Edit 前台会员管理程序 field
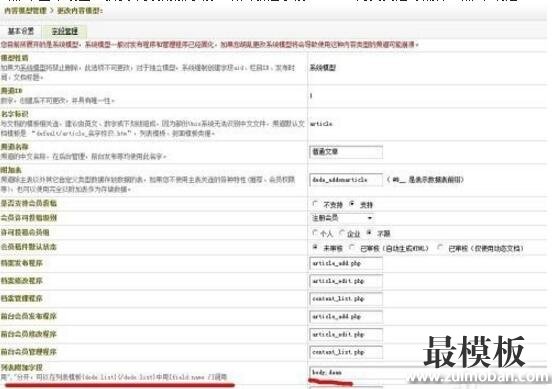 coord(346,352)
